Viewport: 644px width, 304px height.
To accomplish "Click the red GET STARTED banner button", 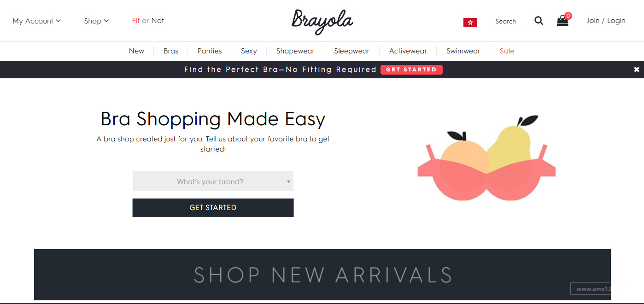I will pyautogui.click(x=411, y=70).
